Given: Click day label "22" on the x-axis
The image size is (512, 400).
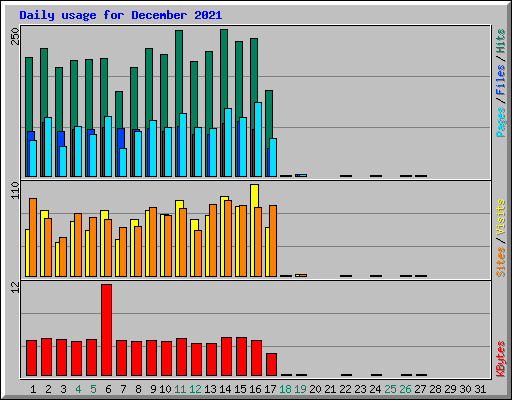Looking at the screenshot, I should (x=345, y=389).
